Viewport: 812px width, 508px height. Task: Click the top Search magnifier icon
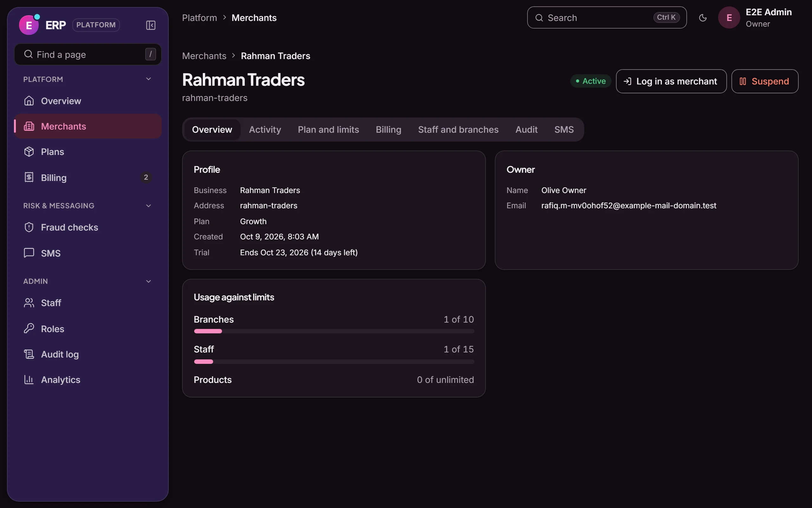[539, 18]
